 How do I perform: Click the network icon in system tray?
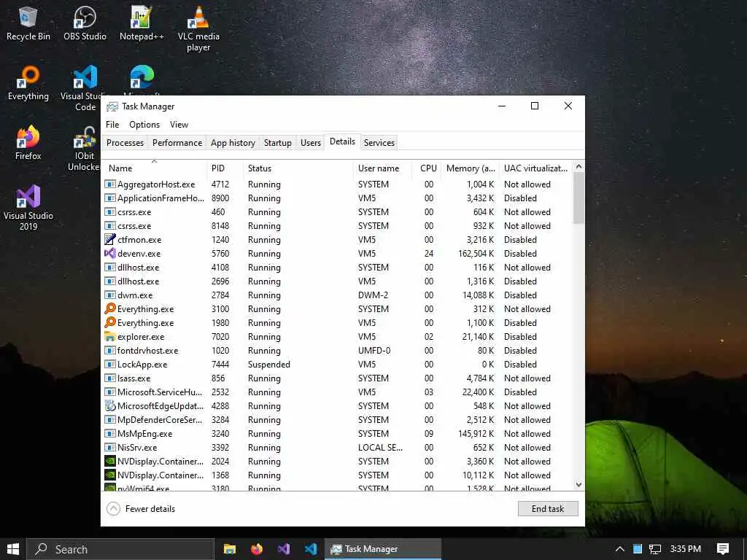(x=655, y=549)
